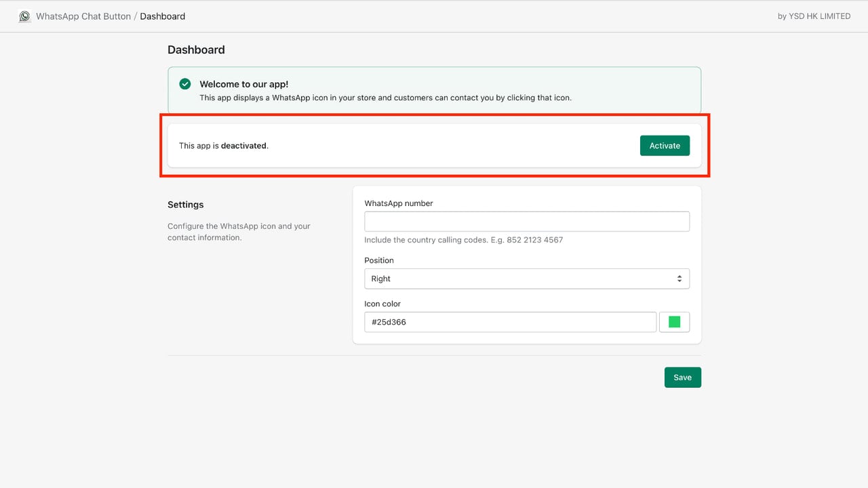This screenshot has width=868, height=488.
Task: Click the Settings section heading
Action: click(x=186, y=205)
